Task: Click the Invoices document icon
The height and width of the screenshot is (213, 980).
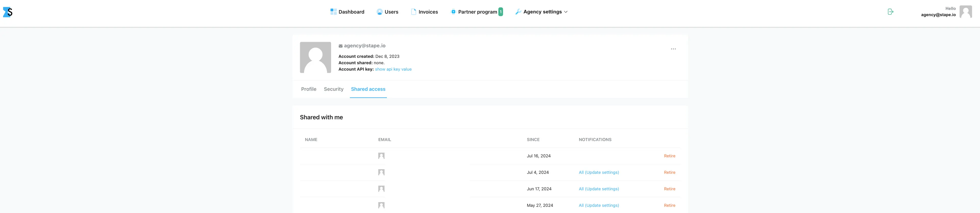Action: click(413, 12)
